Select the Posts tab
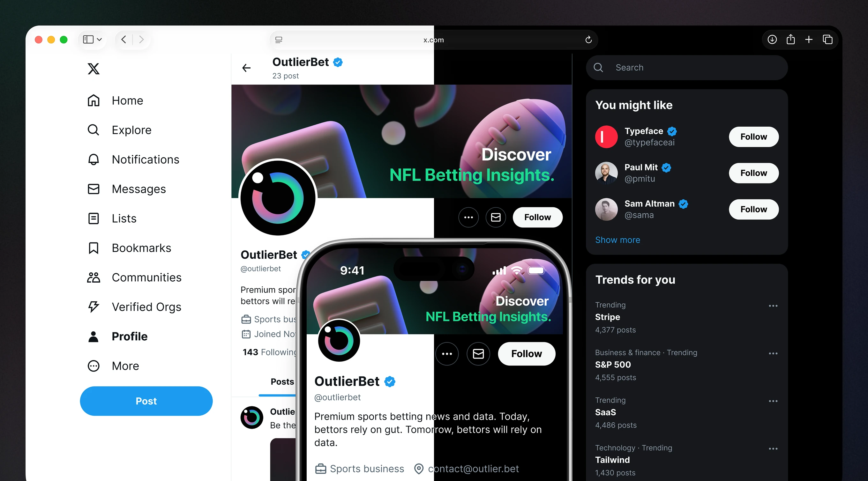The width and height of the screenshot is (868, 481). coord(282,381)
